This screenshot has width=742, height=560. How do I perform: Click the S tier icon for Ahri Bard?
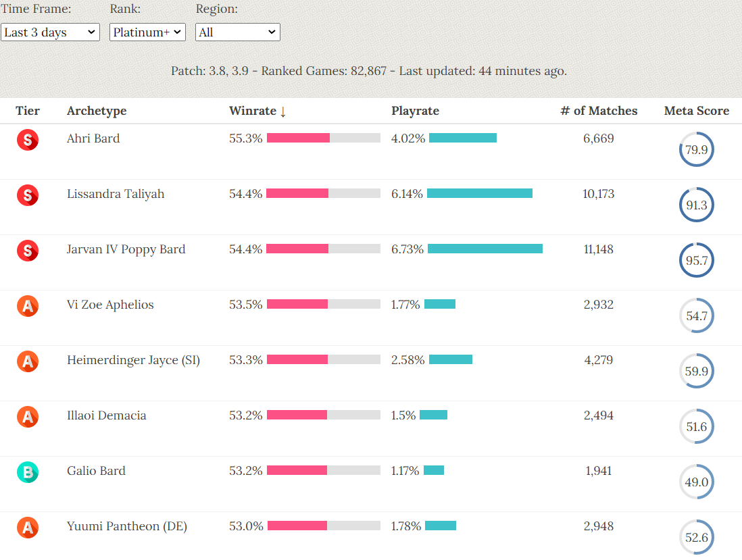(28, 140)
